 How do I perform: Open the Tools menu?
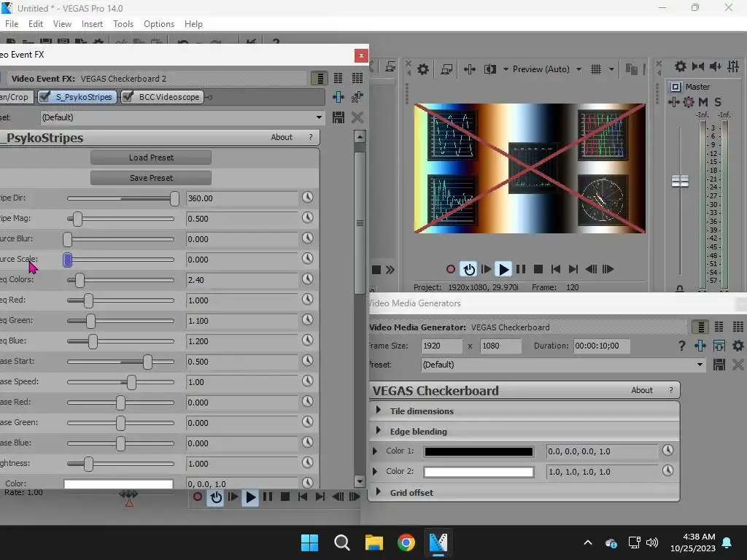click(123, 24)
